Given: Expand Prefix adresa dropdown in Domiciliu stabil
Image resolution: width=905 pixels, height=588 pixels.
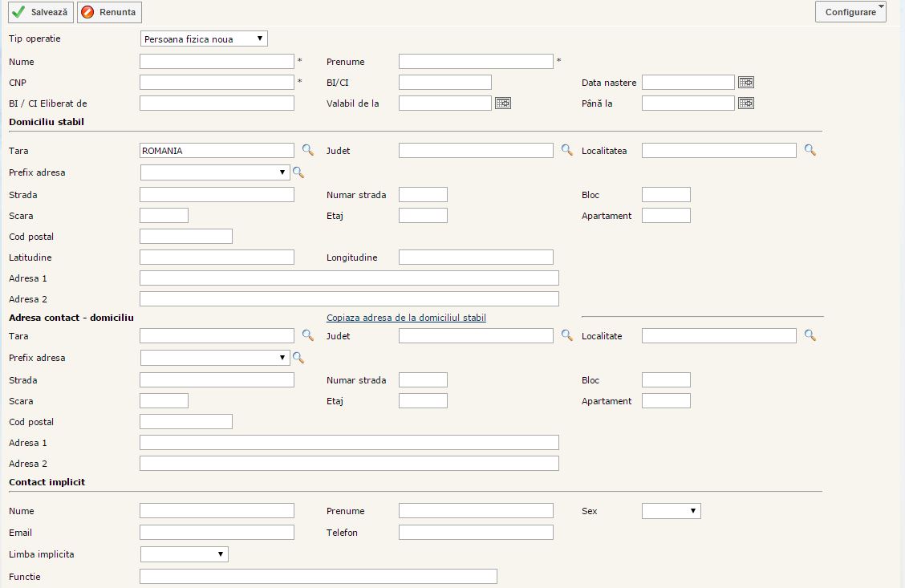Looking at the screenshot, I should (215, 172).
